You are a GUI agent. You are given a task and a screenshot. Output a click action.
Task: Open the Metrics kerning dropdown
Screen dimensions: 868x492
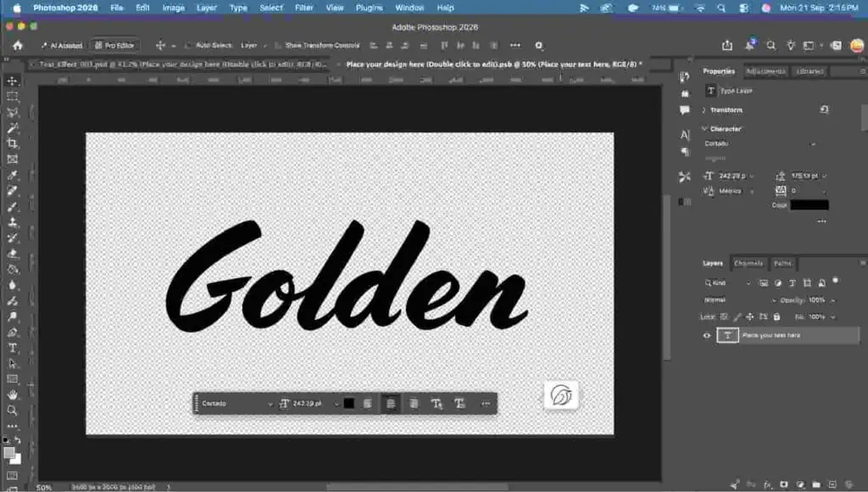pos(752,191)
